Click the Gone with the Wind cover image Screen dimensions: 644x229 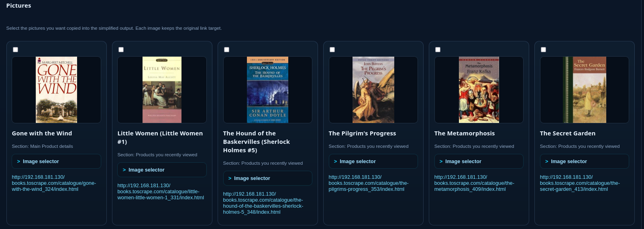[x=56, y=90]
